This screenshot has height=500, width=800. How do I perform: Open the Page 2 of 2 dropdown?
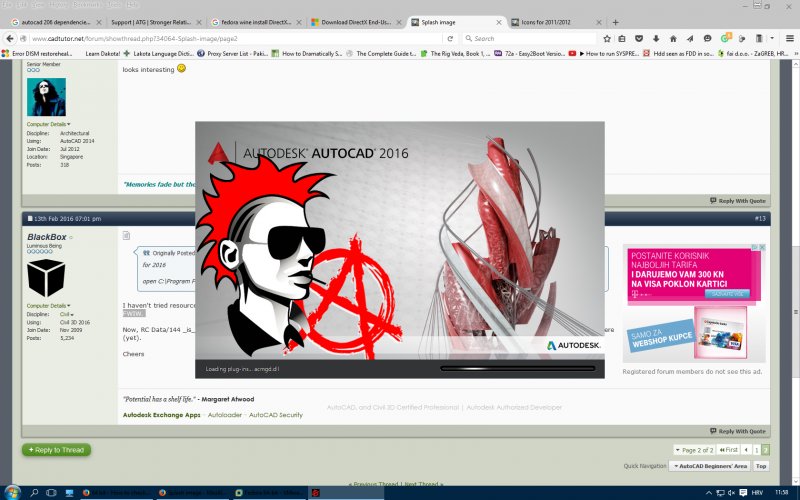pyautogui.click(x=694, y=450)
